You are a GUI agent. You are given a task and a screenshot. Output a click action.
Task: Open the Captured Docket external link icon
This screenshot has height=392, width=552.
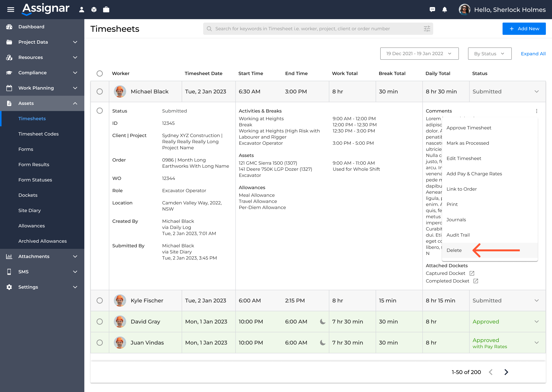(472, 273)
